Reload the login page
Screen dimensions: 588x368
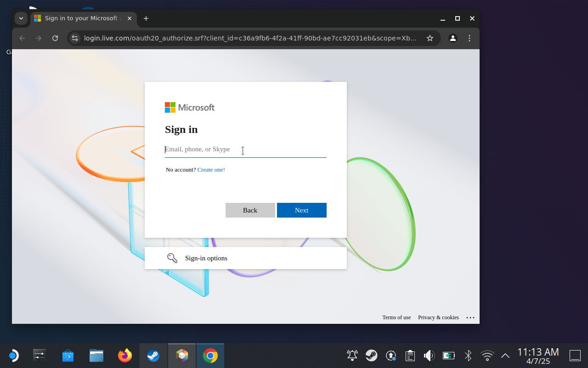point(55,38)
